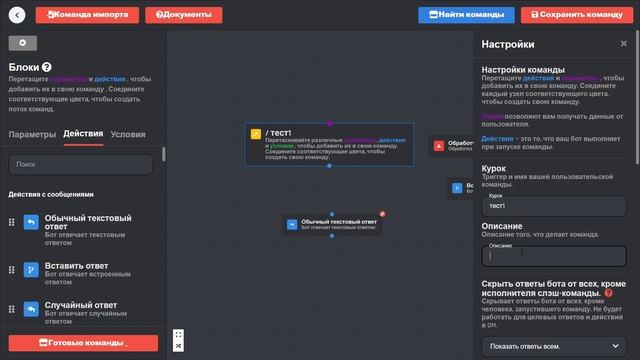Click the round back arrow button
Viewport: 640px width, 360px height.
(17, 15)
